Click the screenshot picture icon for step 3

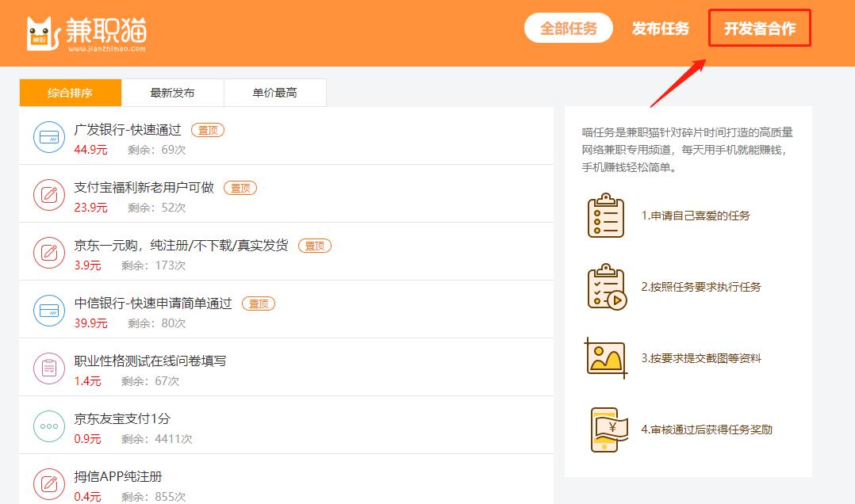point(606,358)
